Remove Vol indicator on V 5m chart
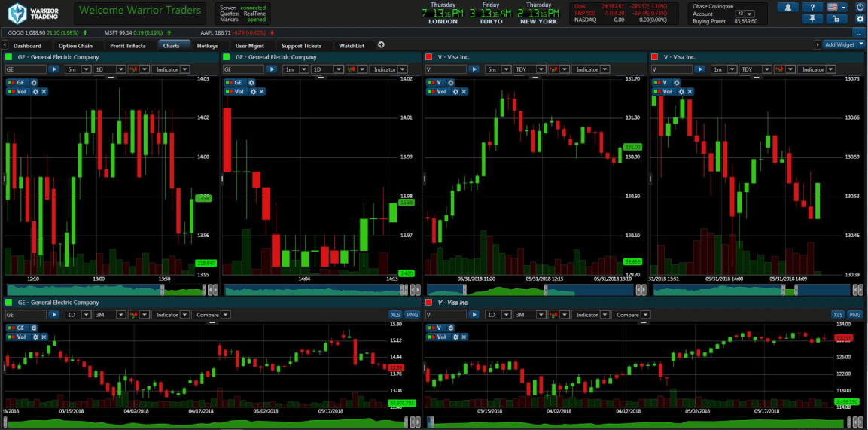This screenshot has height=430, width=868. point(464,91)
